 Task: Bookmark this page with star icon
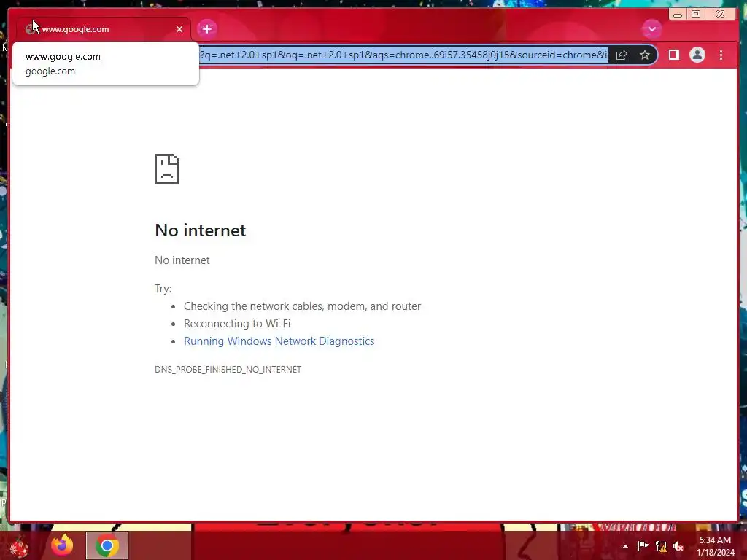[x=645, y=55]
